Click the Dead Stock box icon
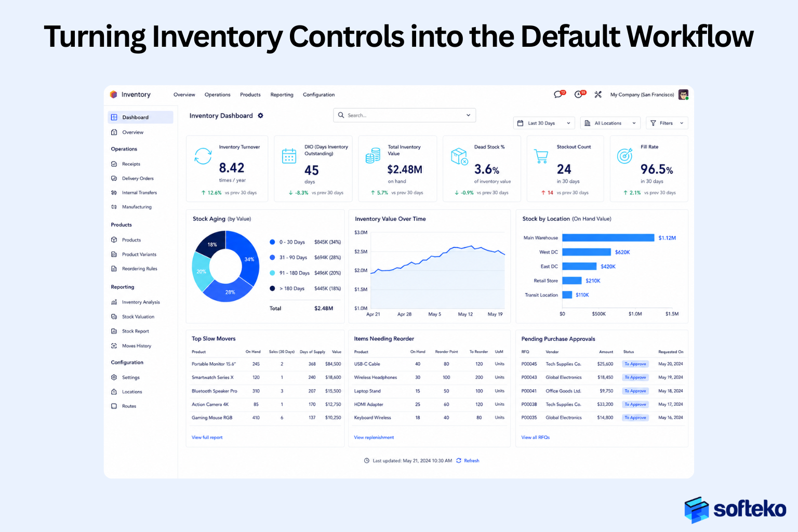The height and width of the screenshot is (532, 798). pyautogui.click(x=459, y=156)
